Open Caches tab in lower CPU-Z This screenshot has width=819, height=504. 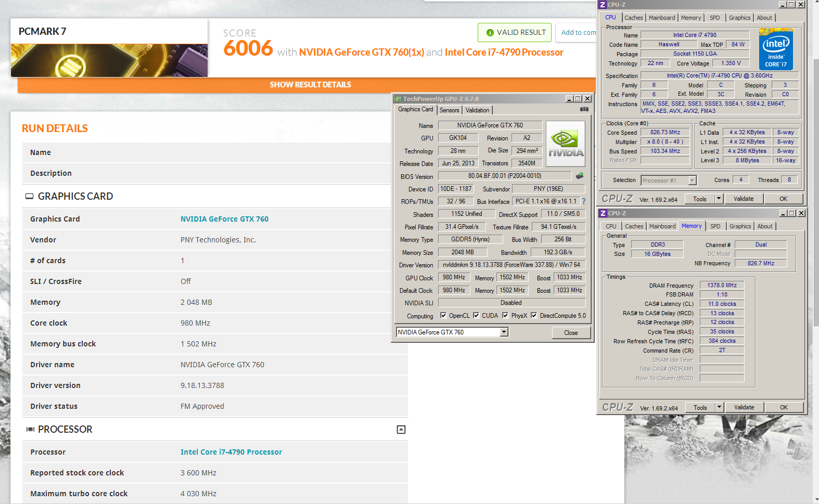[x=634, y=226]
